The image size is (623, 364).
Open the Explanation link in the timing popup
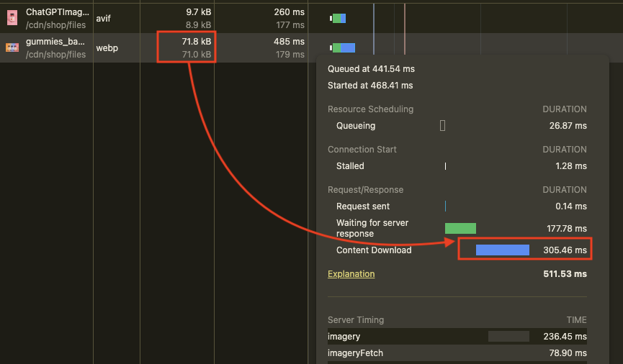[x=351, y=274]
